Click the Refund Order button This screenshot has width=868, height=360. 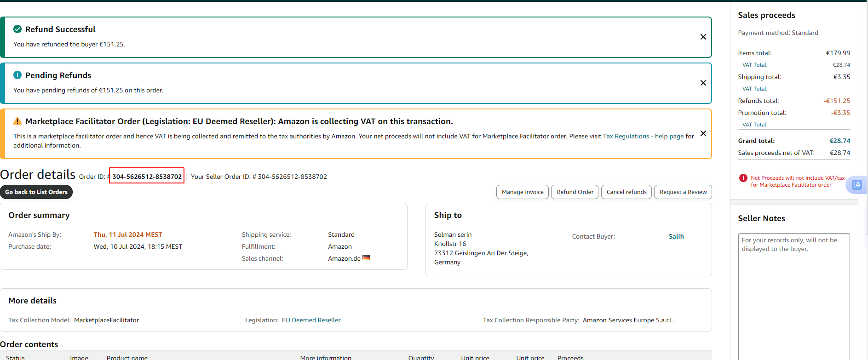pyautogui.click(x=575, y=192)
